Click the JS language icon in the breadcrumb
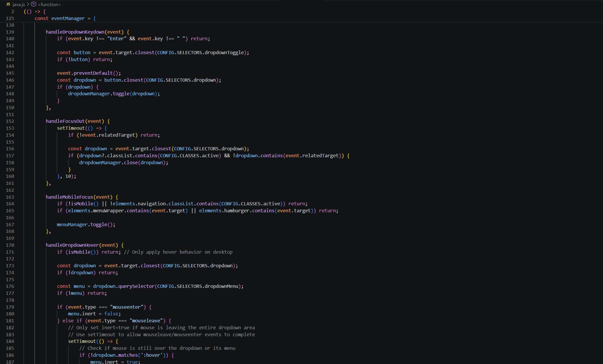Image resolution: width=603 pixels, height=364 pixels. point(8,4)
